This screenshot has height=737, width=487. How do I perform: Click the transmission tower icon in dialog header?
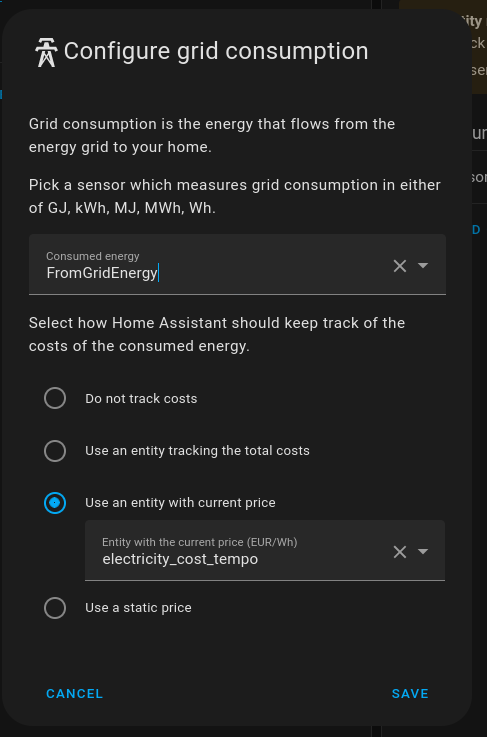point(46,52)
